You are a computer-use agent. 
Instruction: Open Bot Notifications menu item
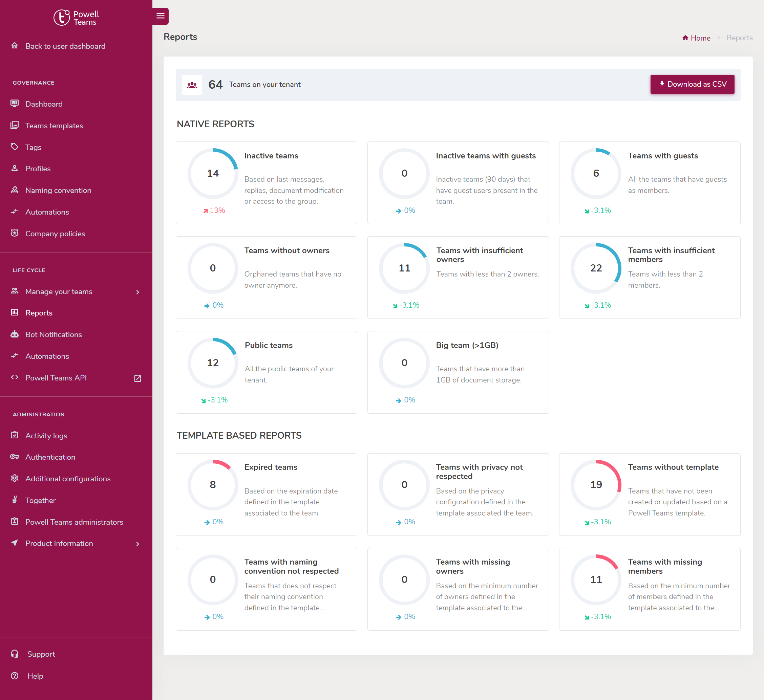(x=54, y=334)
